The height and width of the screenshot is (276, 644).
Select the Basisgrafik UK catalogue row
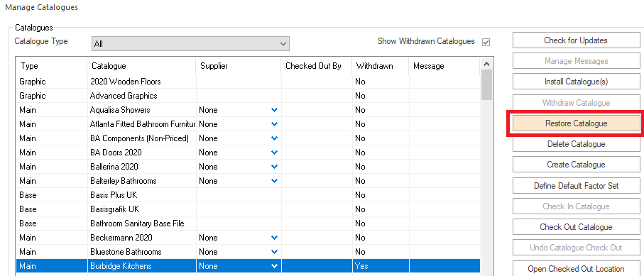248,209
